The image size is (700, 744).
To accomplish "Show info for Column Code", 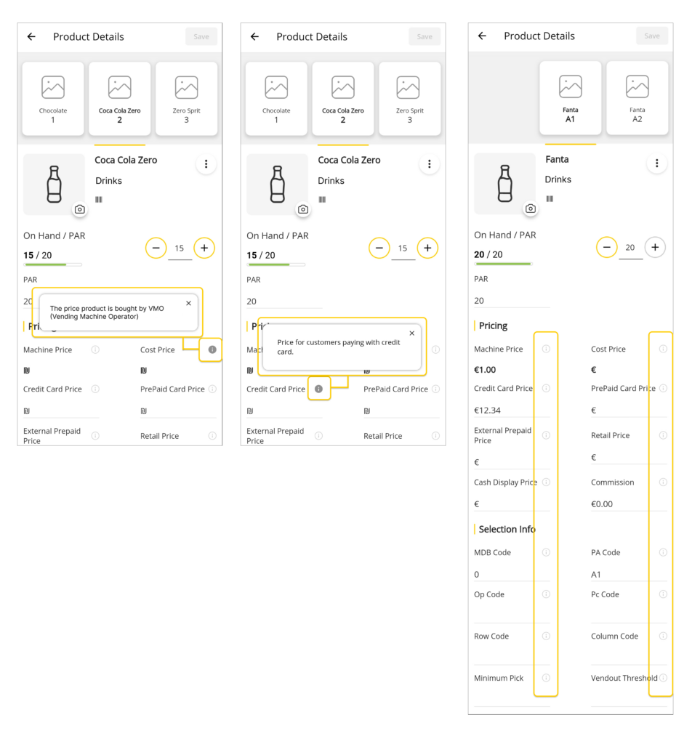I will (x=664, y=636).
